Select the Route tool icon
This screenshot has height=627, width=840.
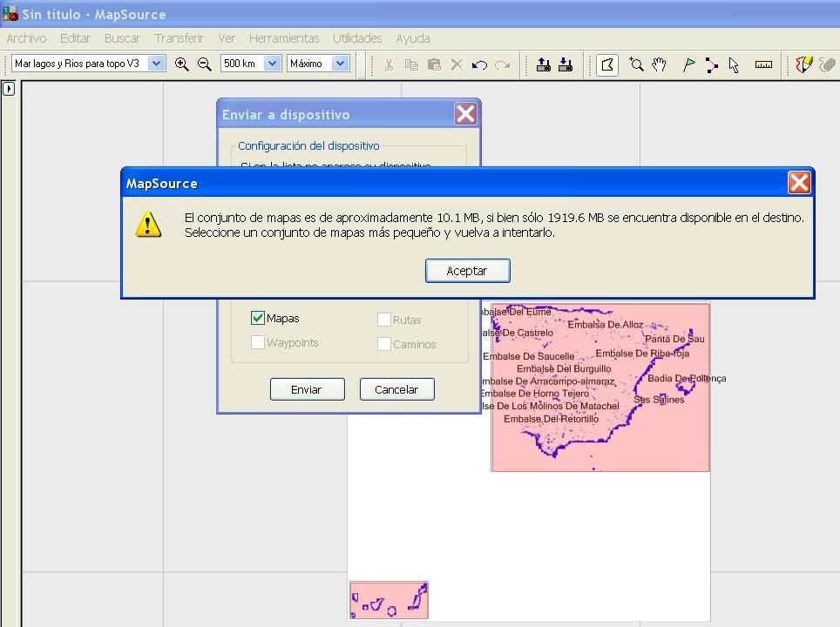click(711, 64)
